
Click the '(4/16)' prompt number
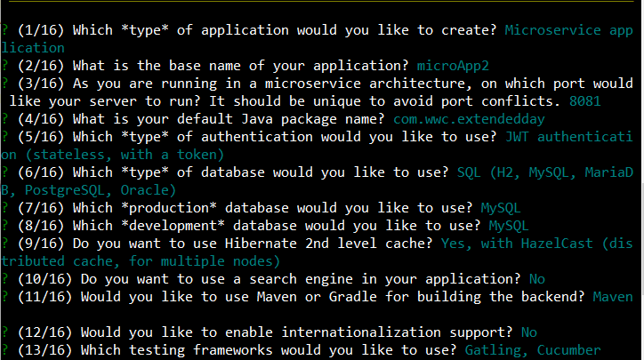click(41, 119)
